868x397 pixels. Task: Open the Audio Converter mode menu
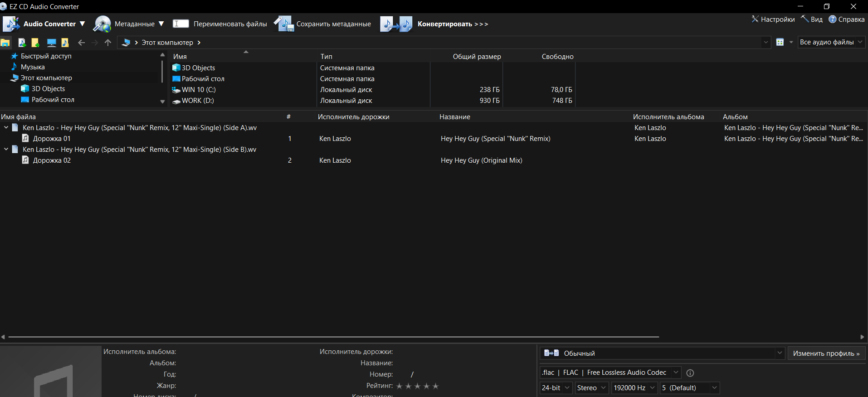point(44,24)
